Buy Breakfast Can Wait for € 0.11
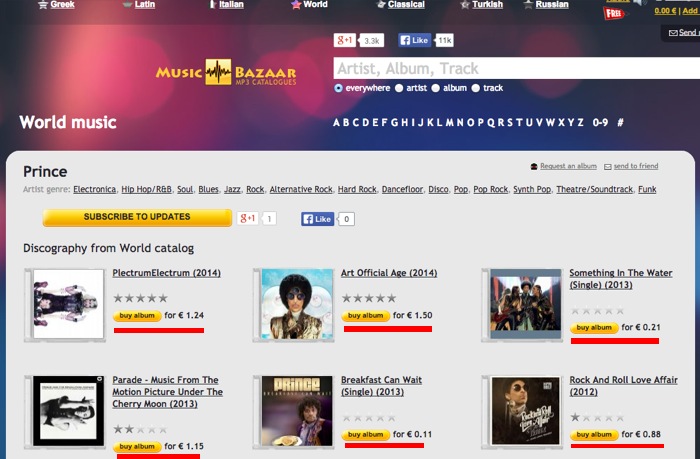The height and width of the screenshot is (459, 700). coord(366,434)
